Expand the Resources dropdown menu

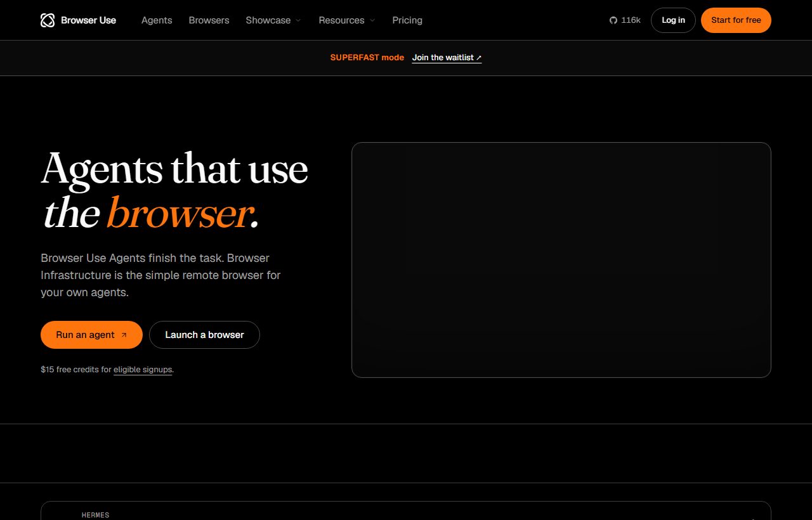pyautogui.click(x=347, y=20)
